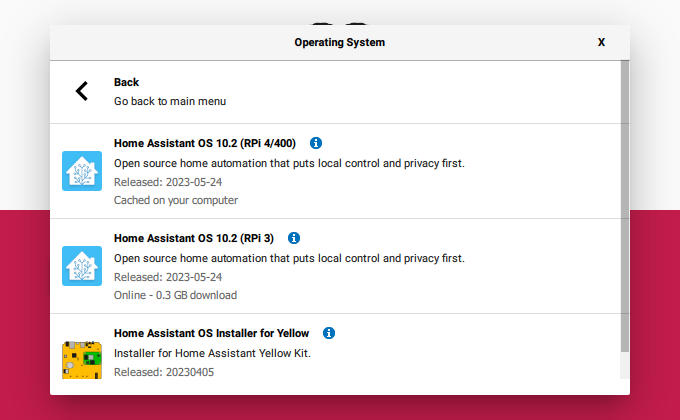Open info icon for Yellow installer
Screen dimensions: 680x420
(x=329, y=333)
